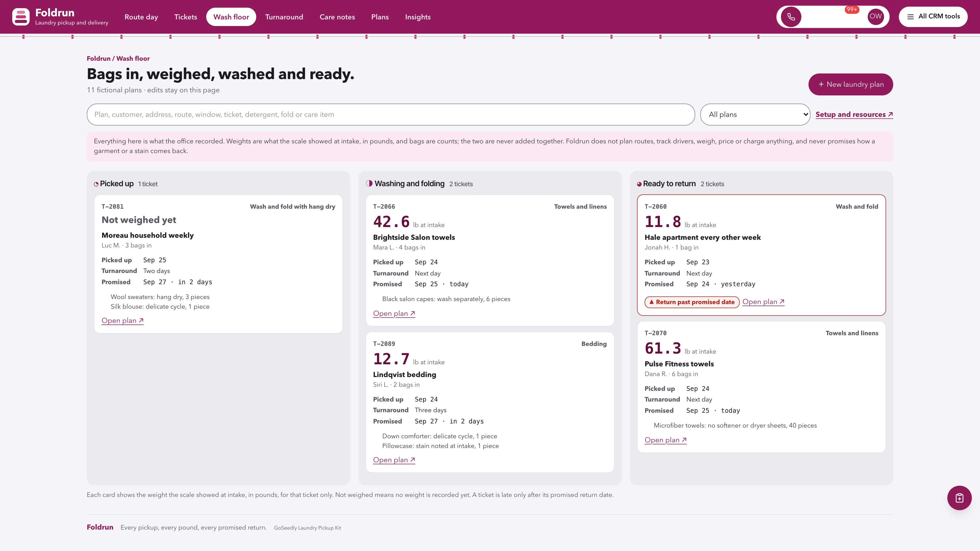Open Setup and resources link
This screenshot has width=980, height=551.
[x=854, y=115]
